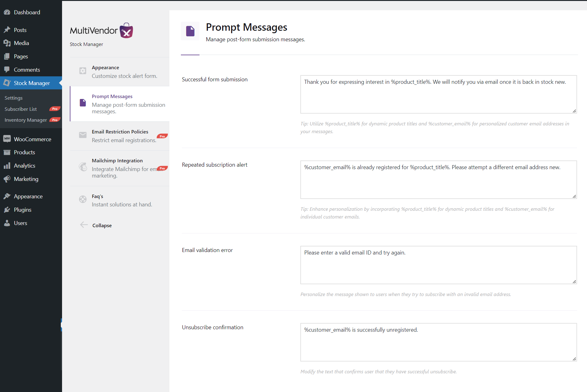Open Inventory Manager submenu link
Image resolution: width=587 pixels, height=392 pixels.
click(26, 120)
